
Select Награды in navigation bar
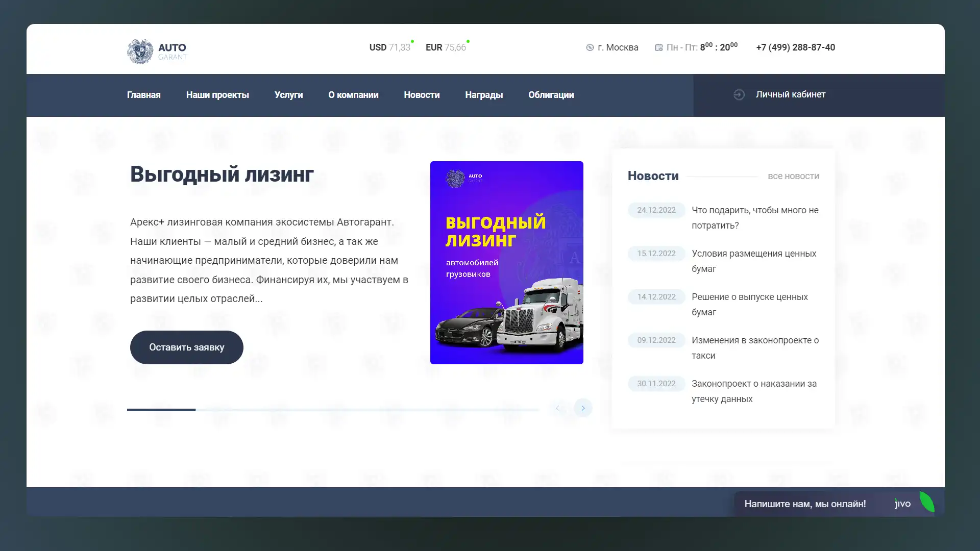(x=483, y=95)
